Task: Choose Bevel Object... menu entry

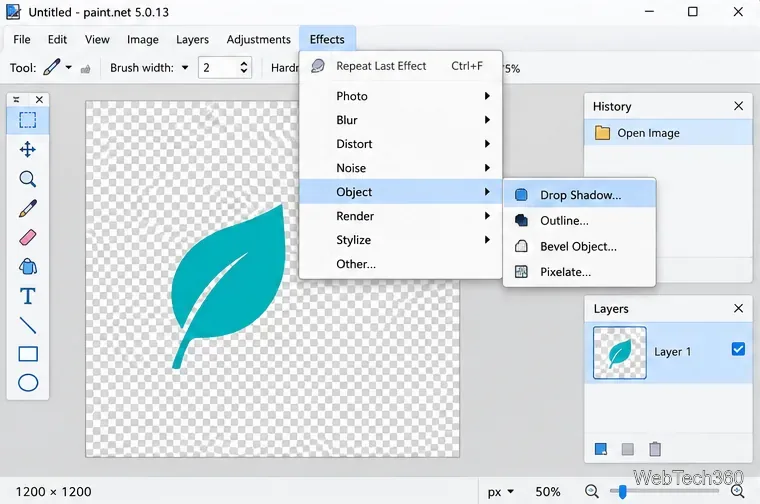Action: click(x=580, y=246)
